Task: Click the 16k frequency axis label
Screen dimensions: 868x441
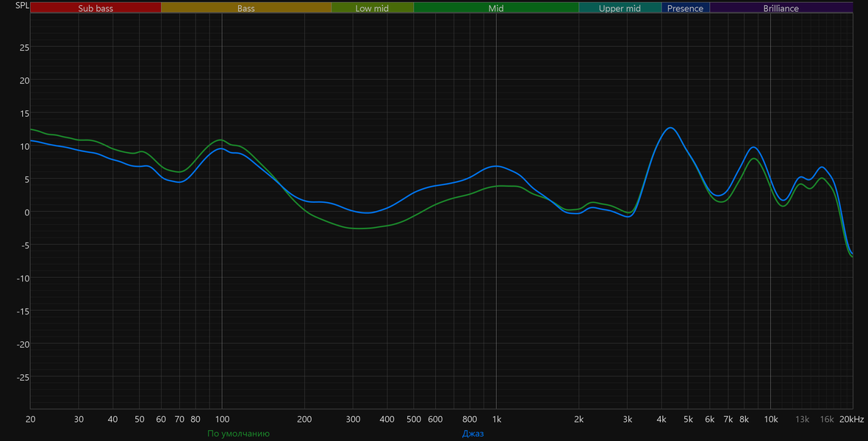Action: pos(827,420)
